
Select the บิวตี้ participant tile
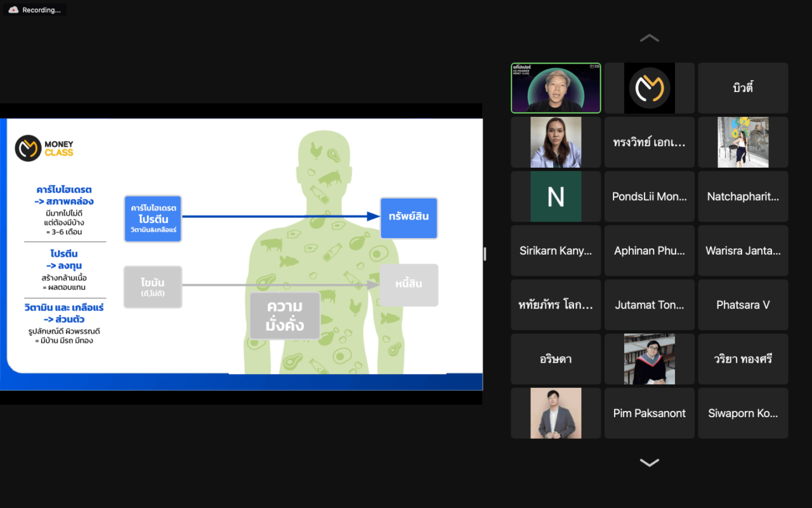click(x=743, y=88)
